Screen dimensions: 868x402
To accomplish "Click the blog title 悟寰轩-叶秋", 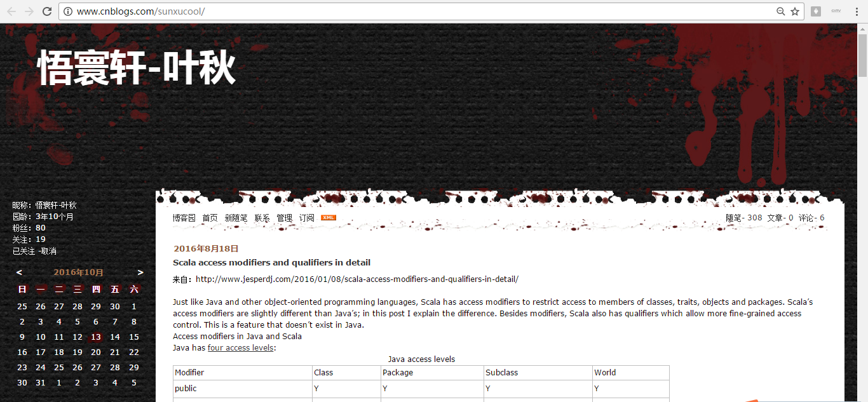I will pos(137,68).
